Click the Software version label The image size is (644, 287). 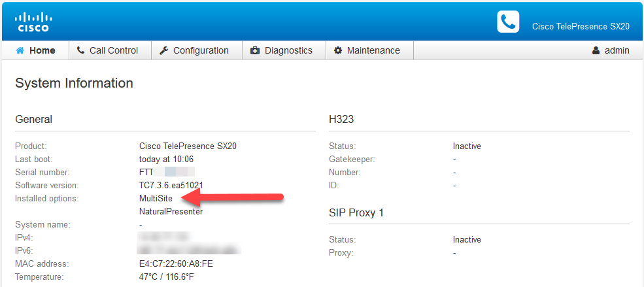tap(47, 185)
